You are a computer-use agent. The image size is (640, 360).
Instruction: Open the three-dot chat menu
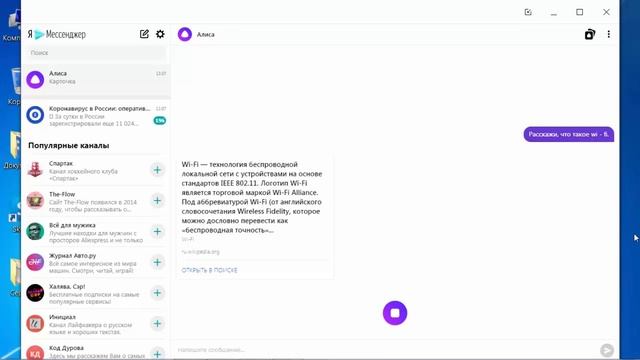[x=609, y=34]
